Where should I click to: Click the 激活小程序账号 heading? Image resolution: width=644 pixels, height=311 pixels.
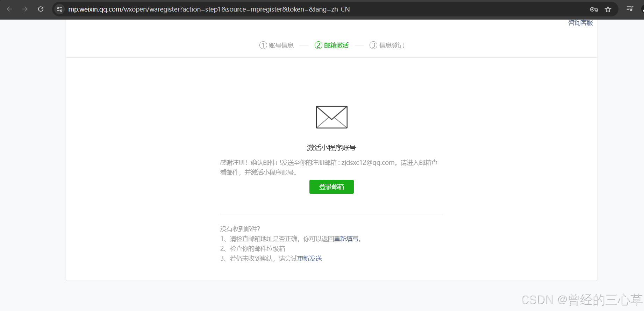pos(331,148)
